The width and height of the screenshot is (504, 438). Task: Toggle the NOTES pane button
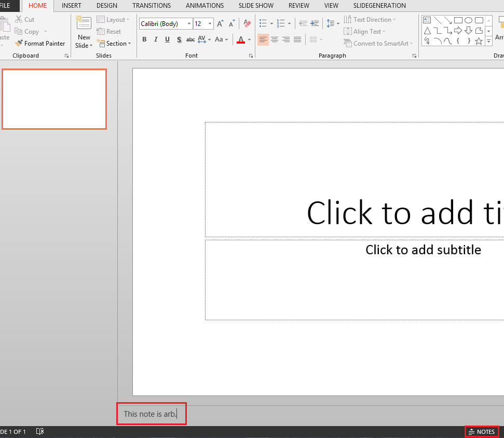pyautogui.click(x=482, y=432)
